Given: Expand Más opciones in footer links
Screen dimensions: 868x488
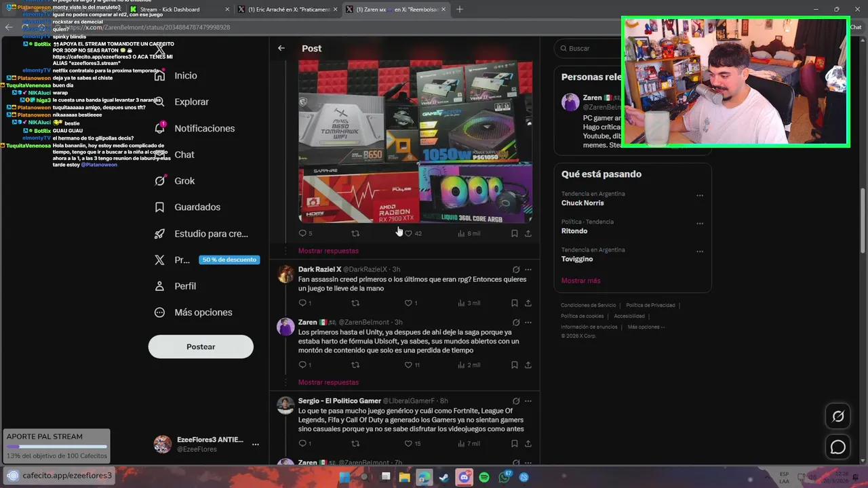Looking at the screenshot, I should point(646,327).
